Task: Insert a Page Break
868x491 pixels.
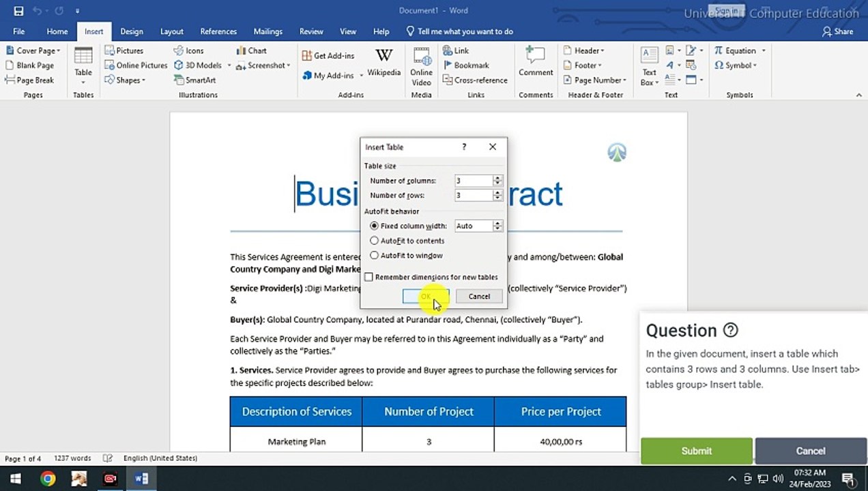Action: (29, 80)
